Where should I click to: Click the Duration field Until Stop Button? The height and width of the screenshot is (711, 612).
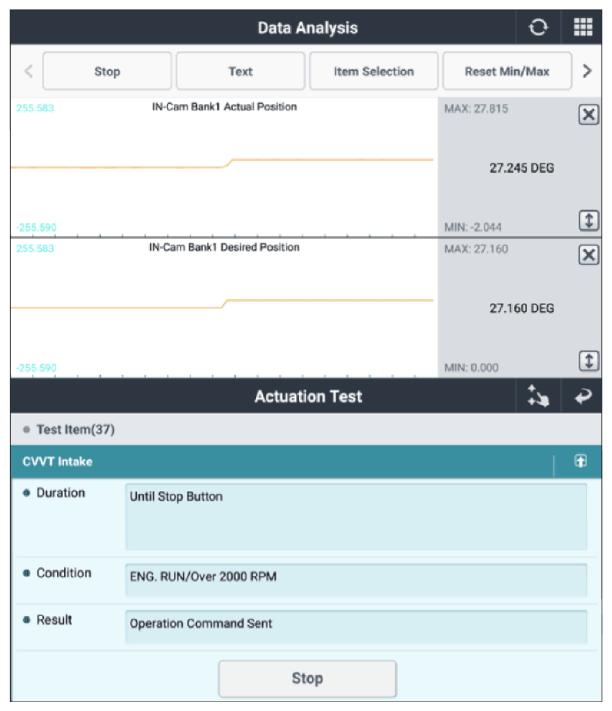coord(356,517)
